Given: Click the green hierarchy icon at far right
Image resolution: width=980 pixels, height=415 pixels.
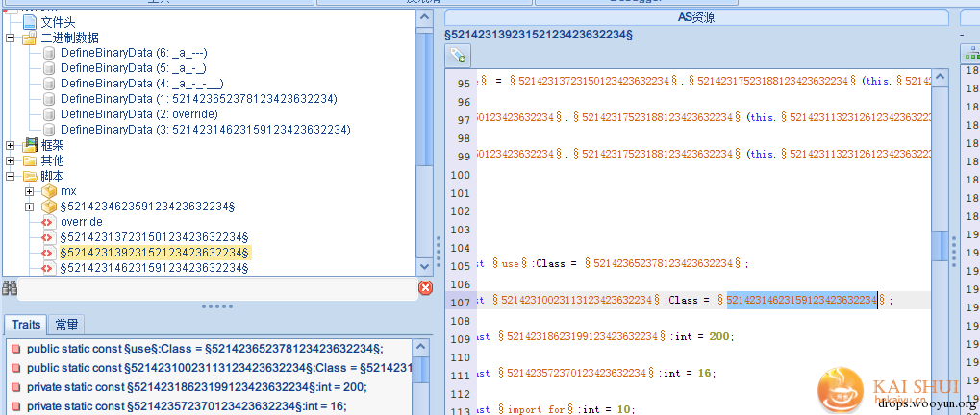Looking at the screenshot, I should (971, 56).
